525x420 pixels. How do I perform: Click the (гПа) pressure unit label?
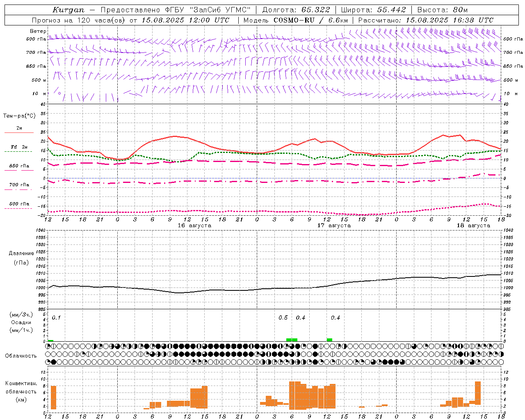click(x=21, y=262)
